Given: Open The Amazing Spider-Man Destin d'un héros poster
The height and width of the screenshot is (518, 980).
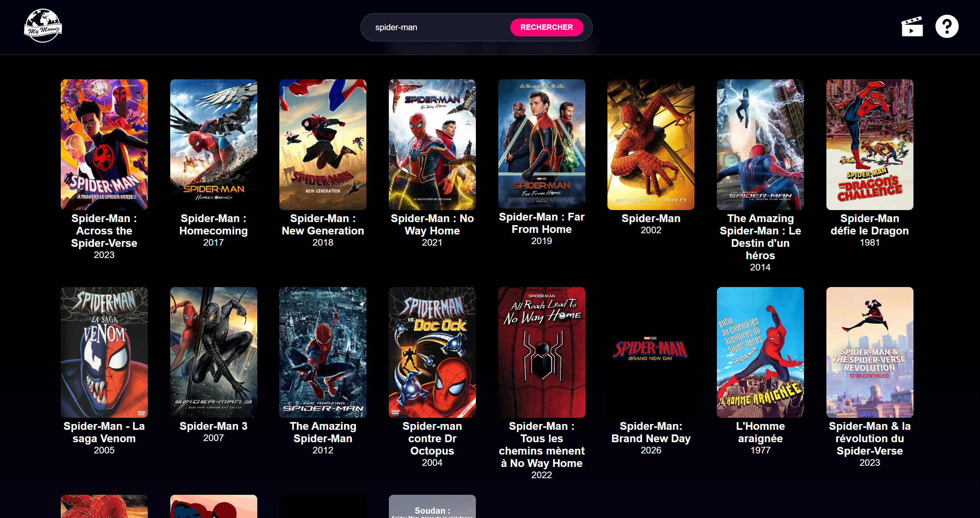Looking at the screenshot, I should pos(760,145).
